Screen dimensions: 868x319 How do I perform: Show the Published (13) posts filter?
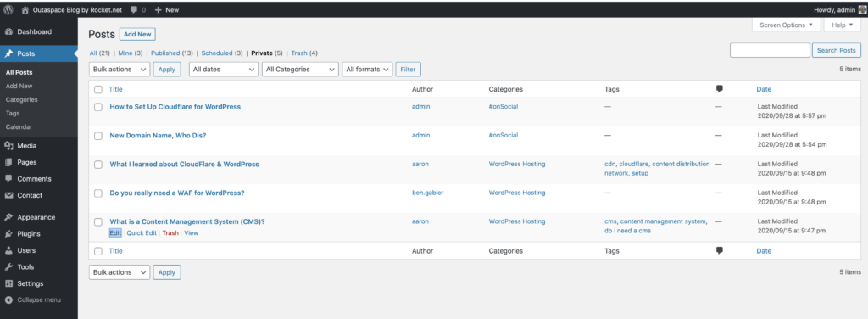(171, 53)
